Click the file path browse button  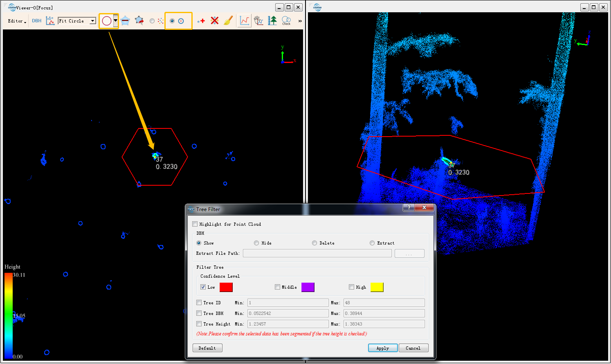tap(409, 253)
